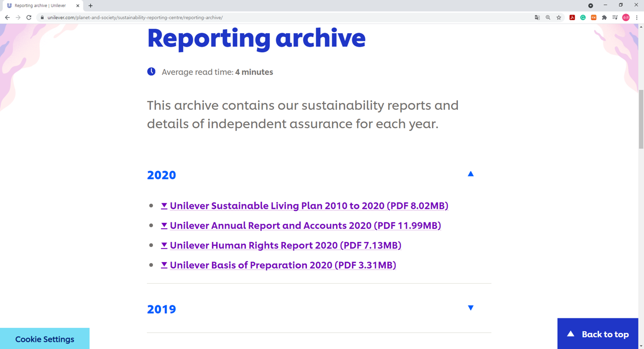
Task: Open the translate page icon
Action: coord(537,18)
